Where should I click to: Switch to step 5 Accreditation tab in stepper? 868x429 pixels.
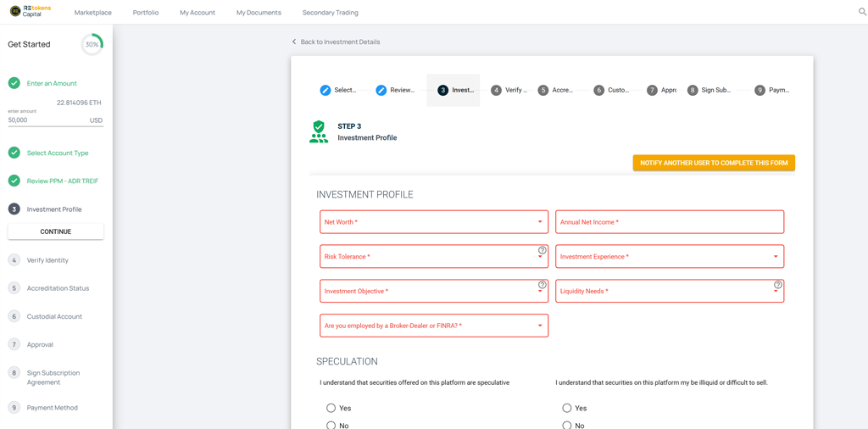pyautogui.click(x=556, y=90)
